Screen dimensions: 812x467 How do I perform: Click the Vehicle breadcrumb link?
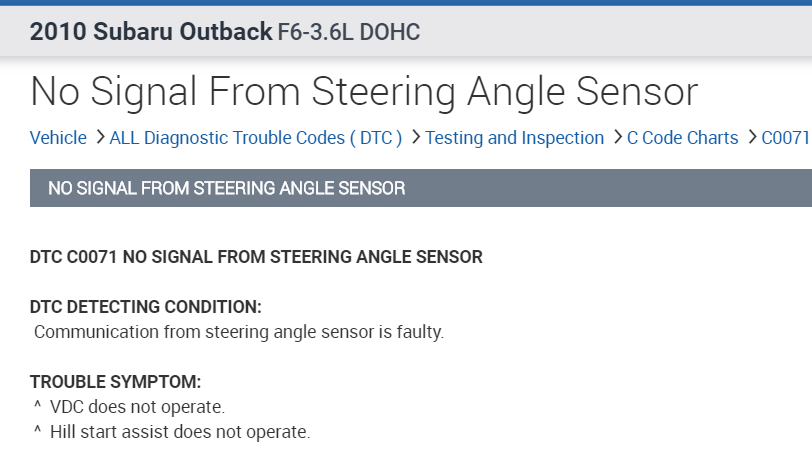(58, 138)
